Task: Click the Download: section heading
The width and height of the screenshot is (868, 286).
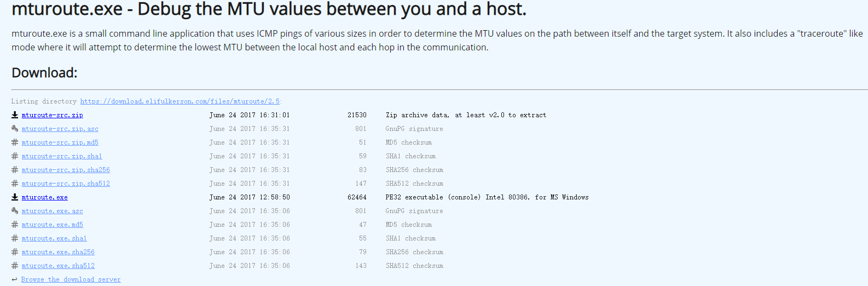Action: point(44,73)
